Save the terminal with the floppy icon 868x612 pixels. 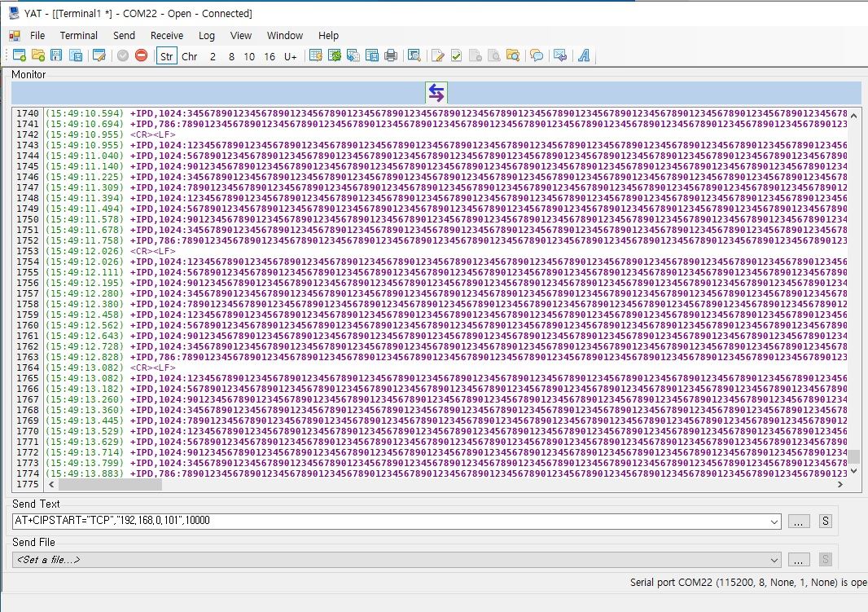click(x=56, y=55)
